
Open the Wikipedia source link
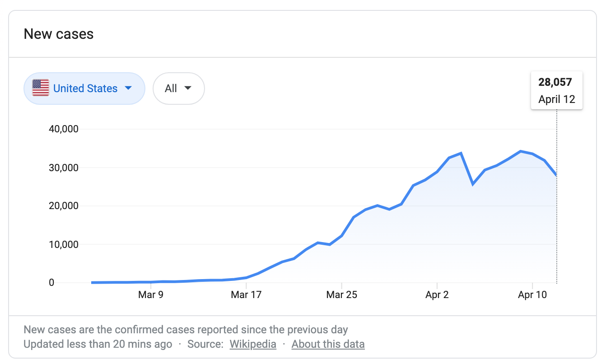point(253,344)
